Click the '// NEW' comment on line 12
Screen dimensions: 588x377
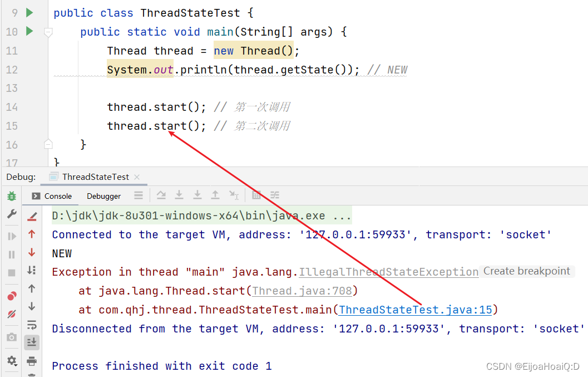(x=387, y=70)
